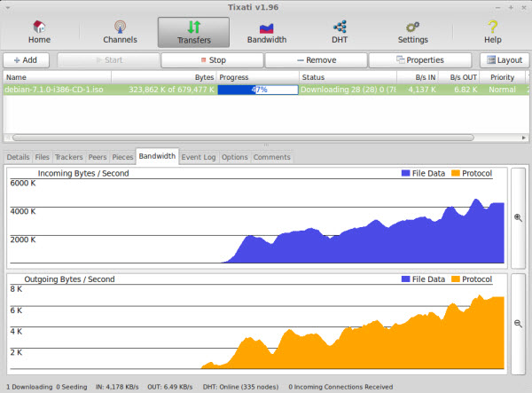Click DHT: Online (335 nodes) status entry
Viewport: 532px width, 393px height.
(240, 387)
